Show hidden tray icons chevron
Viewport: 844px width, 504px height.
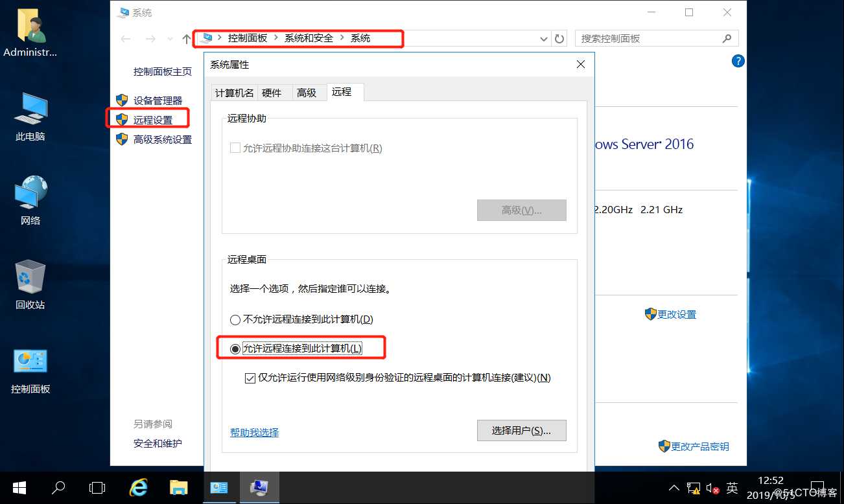[675, 488]
